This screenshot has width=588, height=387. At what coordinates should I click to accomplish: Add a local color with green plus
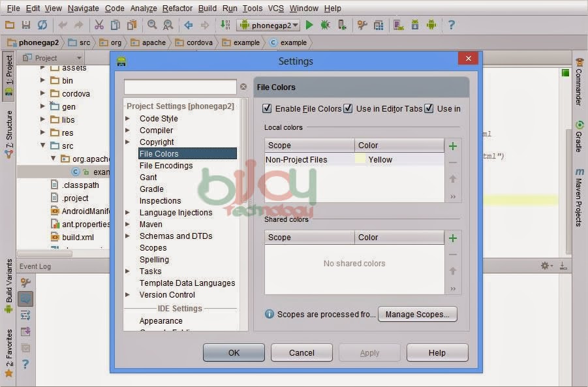tap(453, 146)
